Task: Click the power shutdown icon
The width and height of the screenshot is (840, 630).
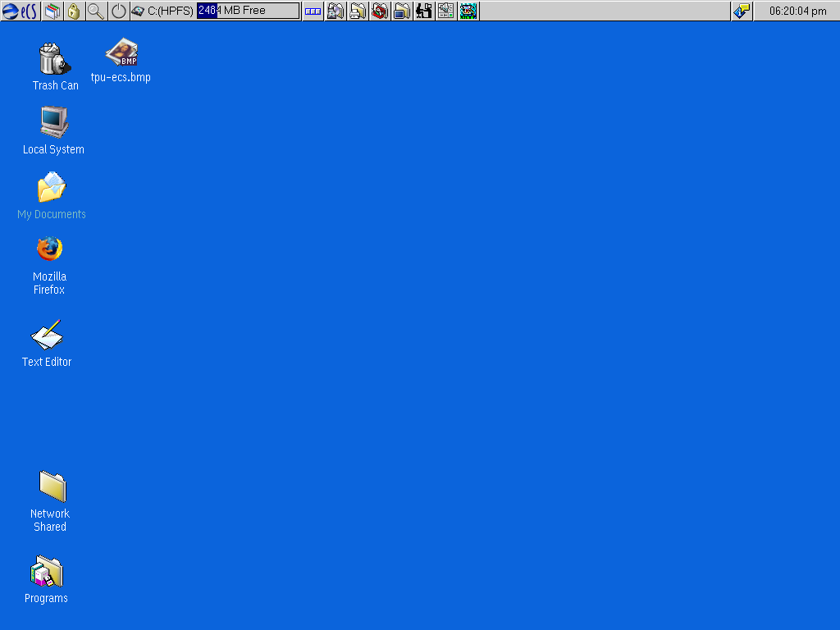Action: click(118, 11)
